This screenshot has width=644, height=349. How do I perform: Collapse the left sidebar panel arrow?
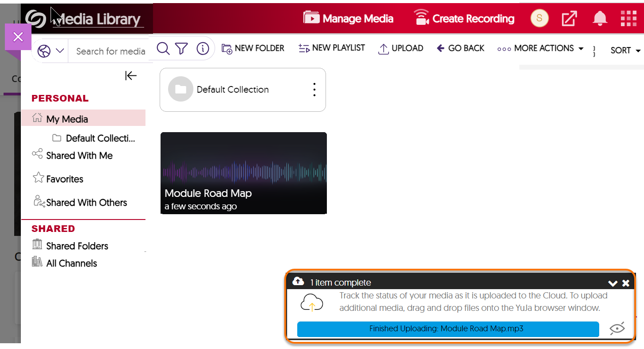[131, 76]
